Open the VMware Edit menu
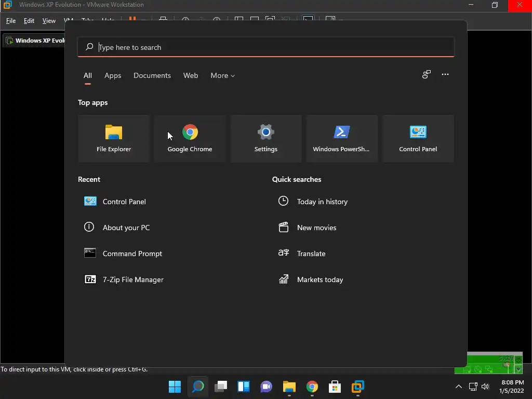This screenshot has height=399, width=532. (x=29, y=21)
